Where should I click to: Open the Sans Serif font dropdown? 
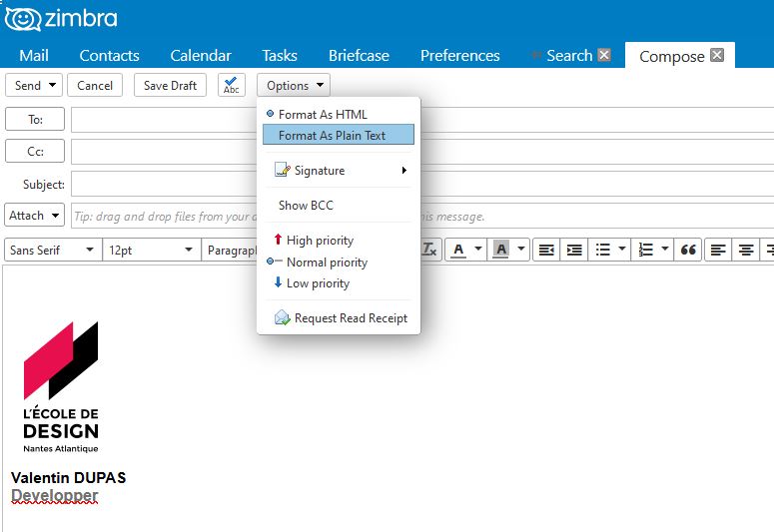click(52, 250)
